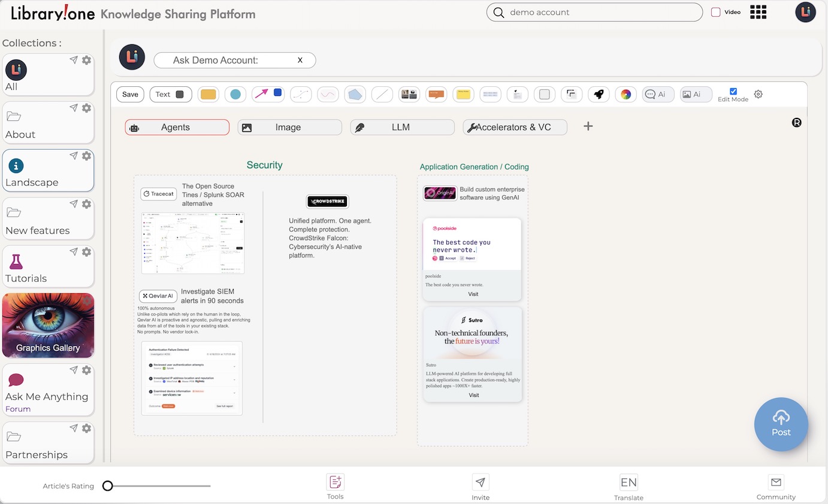Pick the yellow sticky note tool
Viewport: 828px width, 504px height.
pyautogui.click(x=463, y=95)
